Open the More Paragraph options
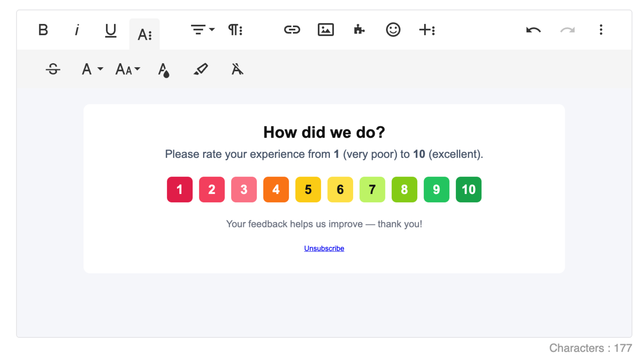This screenshot has height=362, width=644. [x=235, y=30]
